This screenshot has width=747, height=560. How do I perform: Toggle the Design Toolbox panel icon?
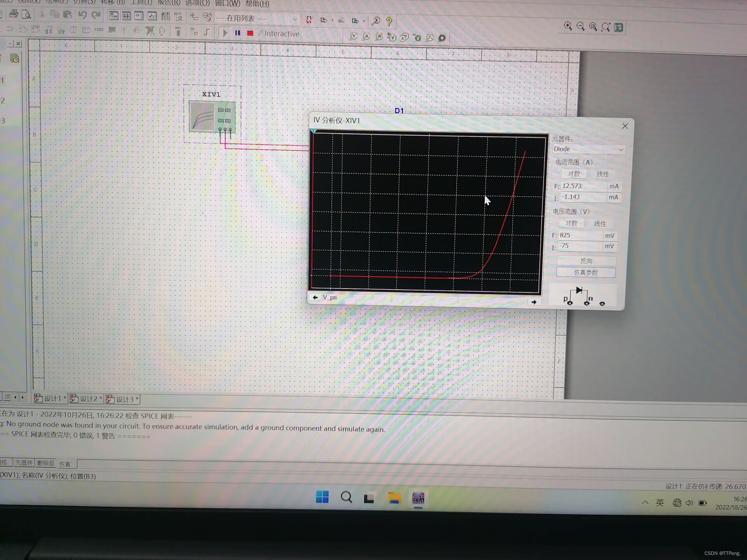(114, 16)
